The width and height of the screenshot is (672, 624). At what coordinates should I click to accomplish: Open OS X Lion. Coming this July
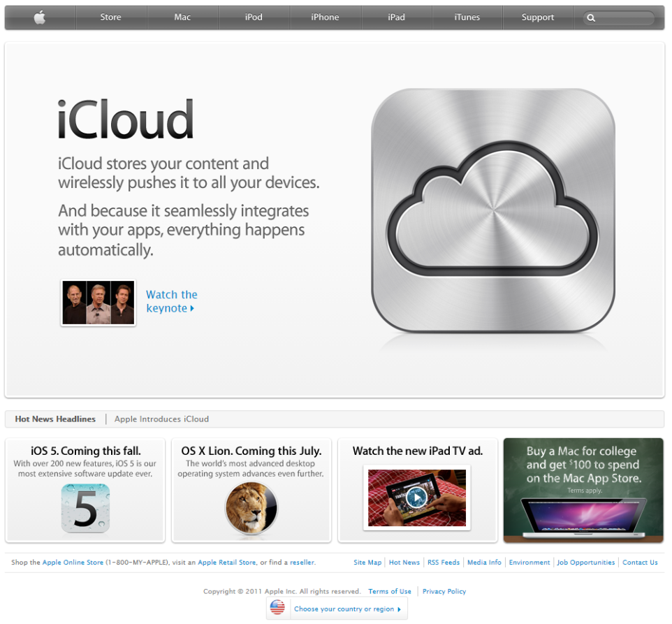(x=251, y=451)
